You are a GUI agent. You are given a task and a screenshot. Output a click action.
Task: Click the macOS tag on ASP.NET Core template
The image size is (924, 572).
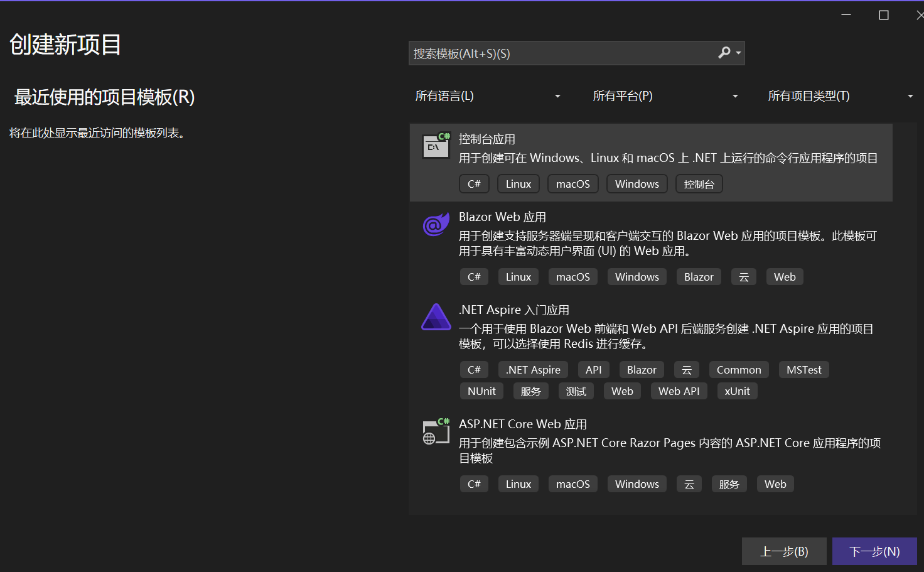[x=573, y=484]
